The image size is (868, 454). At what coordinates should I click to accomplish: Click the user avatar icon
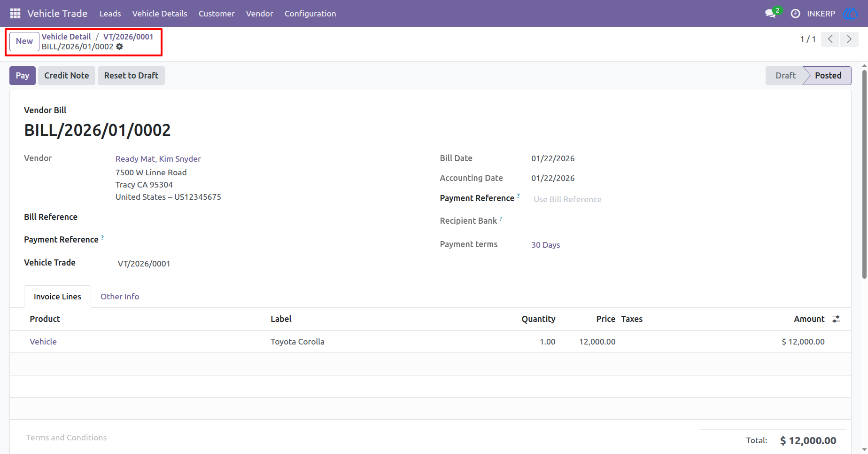tap(850, 14)
